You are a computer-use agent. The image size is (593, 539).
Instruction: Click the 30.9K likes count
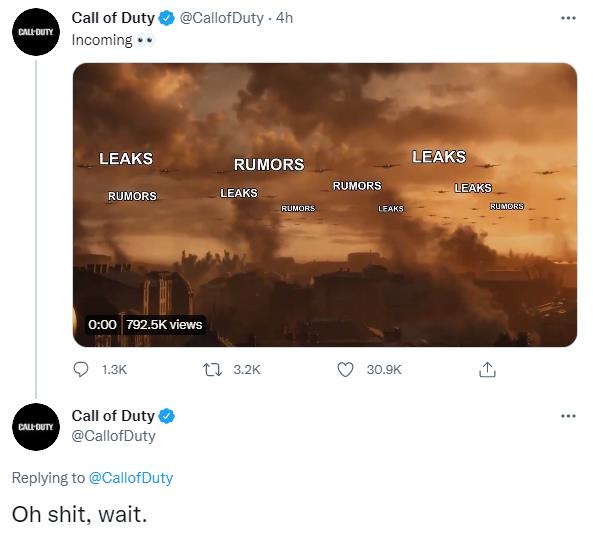384,370
